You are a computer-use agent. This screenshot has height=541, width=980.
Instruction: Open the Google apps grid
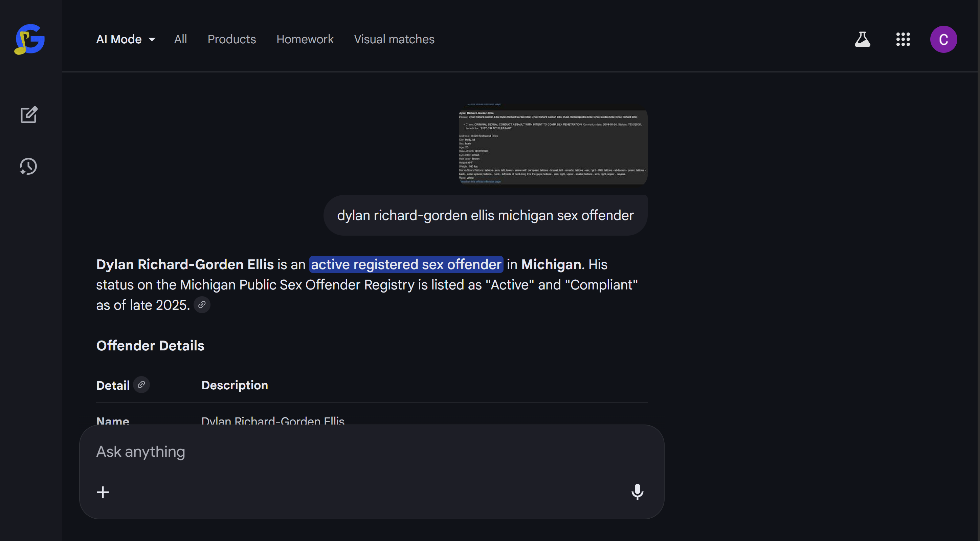[x=903, y=39]
